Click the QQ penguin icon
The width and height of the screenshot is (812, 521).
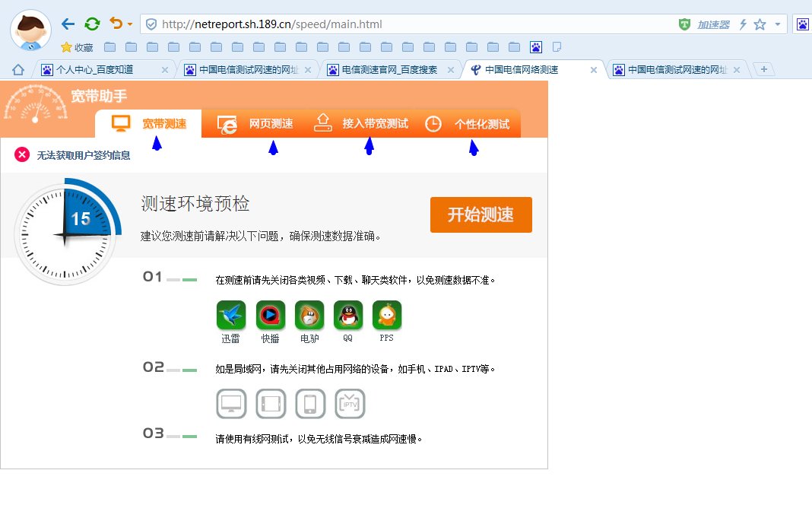(347, 315)
